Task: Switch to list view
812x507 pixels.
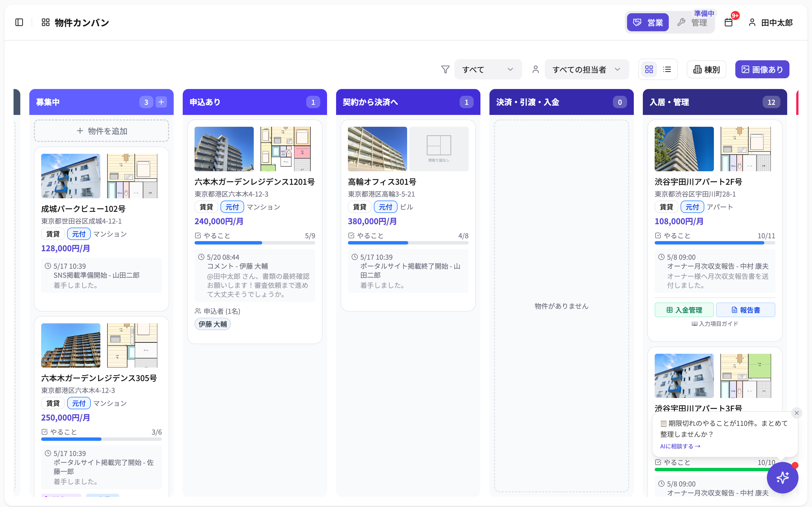Action: tap(667, 69)
